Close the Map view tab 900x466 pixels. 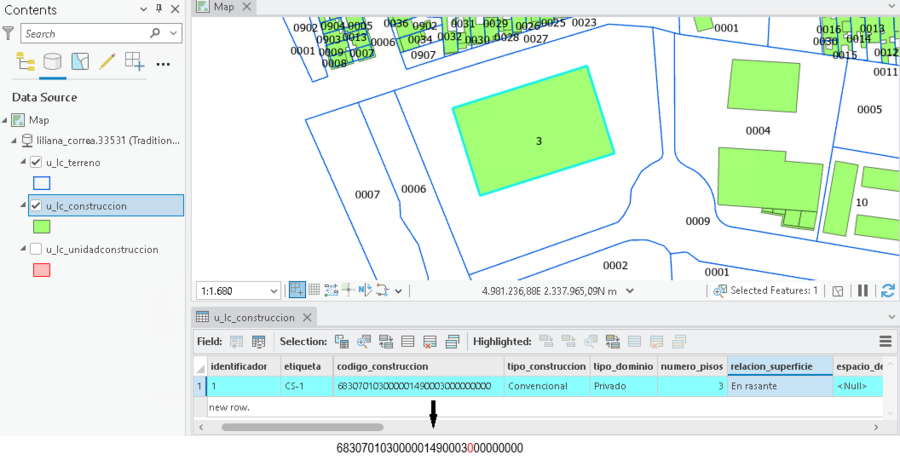point(246,7)
